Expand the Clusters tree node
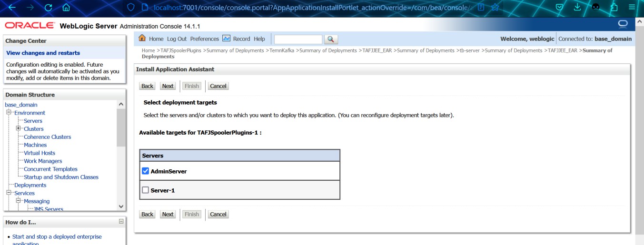This screenshot has width=644, height=245. pyautogui.click(x=19, y=128)
